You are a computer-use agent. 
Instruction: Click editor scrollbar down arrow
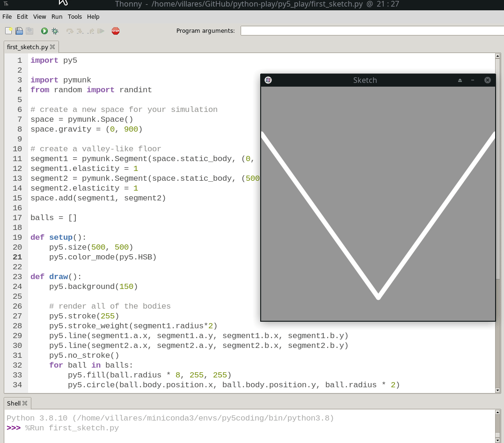point(498,390)
